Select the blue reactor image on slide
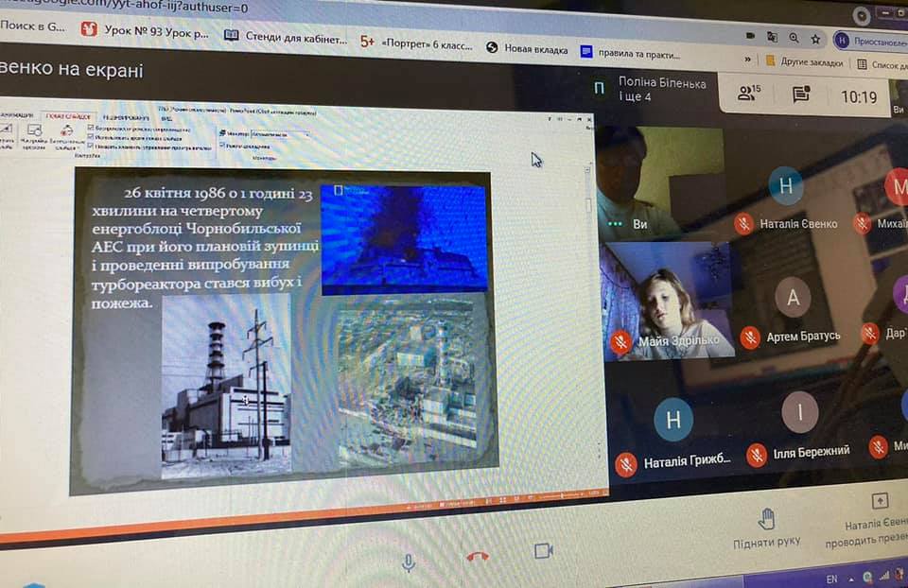The height and width of the screenshot is (588, 908). [x=404, y=238]
